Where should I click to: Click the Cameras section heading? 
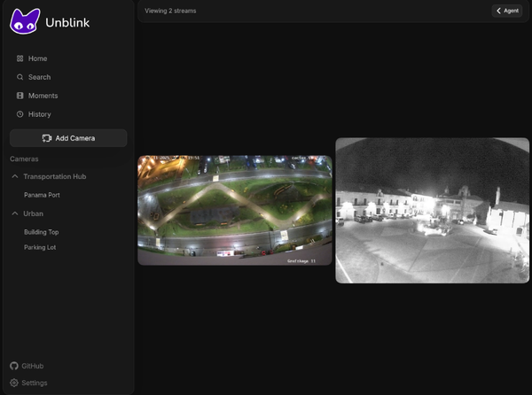24,159
